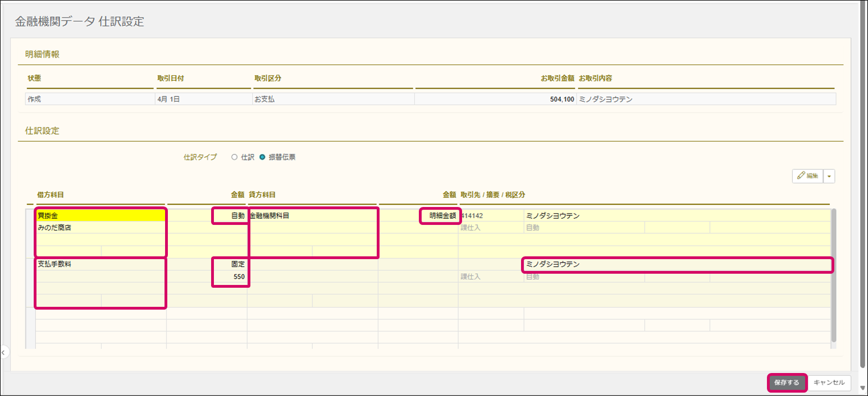The width and height of the screenshot is (868, 396).
Task: Click the left chevron sidebar collapse icon
Action: pyautogui.click(x=3, y=353)
